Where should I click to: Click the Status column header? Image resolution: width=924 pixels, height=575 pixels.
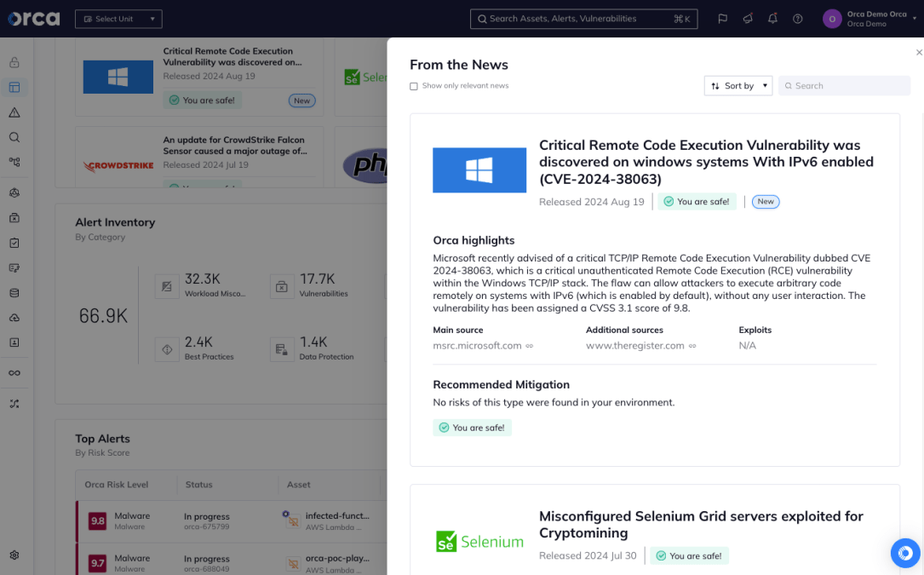pos(198,485)
